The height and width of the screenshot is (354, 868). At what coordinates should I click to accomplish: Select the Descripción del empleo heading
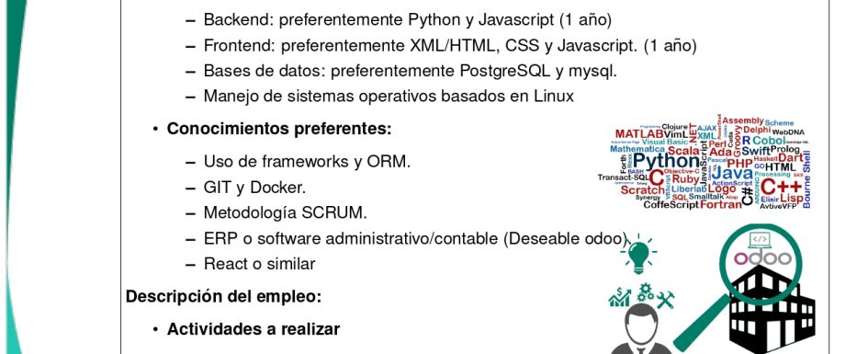click(x=223, y=296)
